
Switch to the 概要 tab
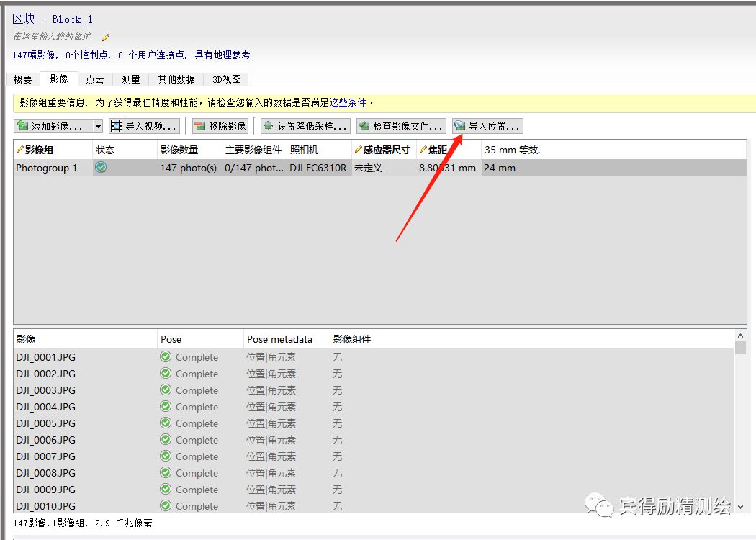coord(23,79)
